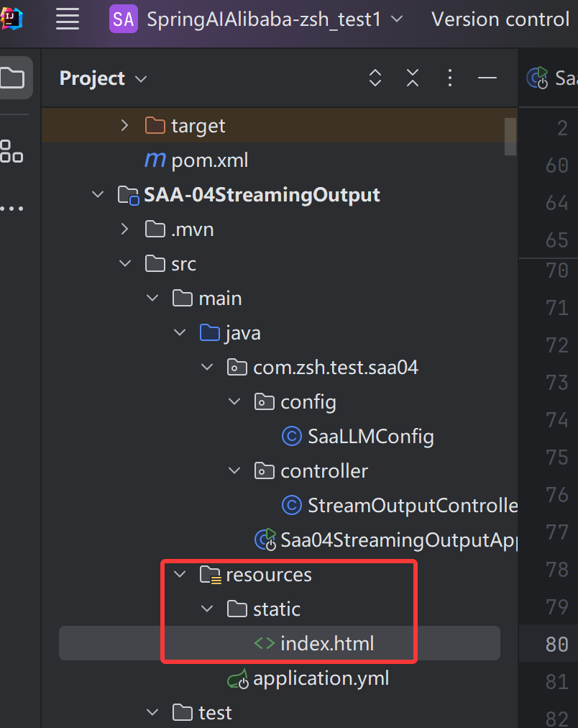Click editor gutter line 80

[x=557, y=644]
